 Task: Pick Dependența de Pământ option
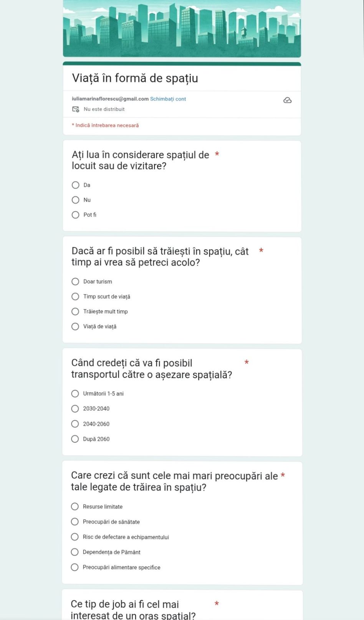(75, 552)
